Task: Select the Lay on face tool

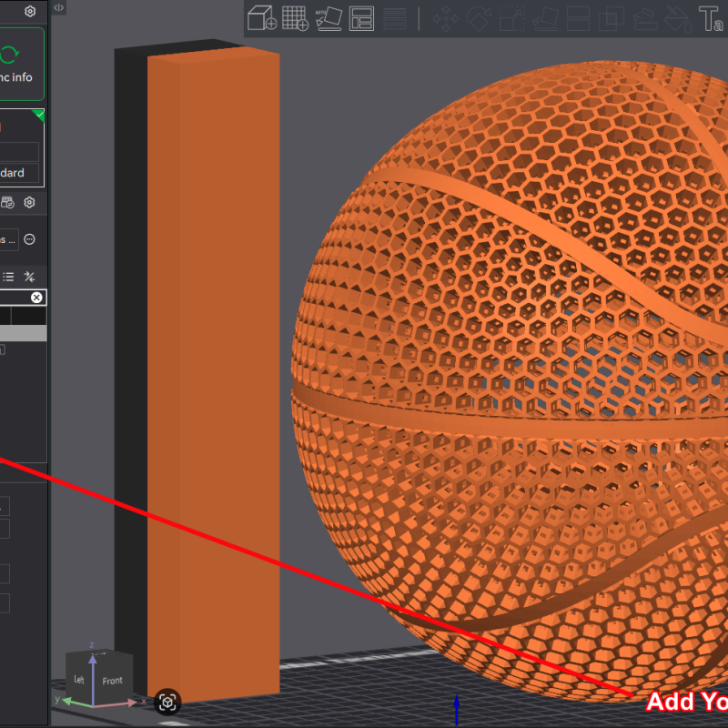Action: point(545,18)
